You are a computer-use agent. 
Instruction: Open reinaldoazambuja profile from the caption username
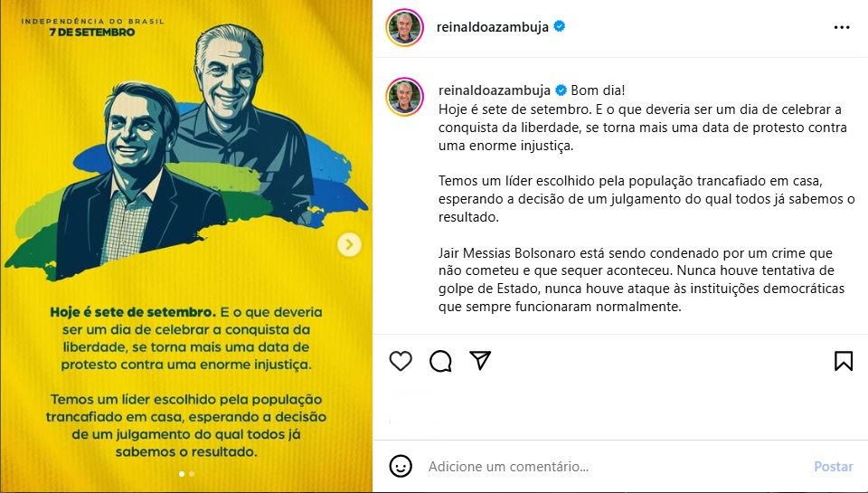[x=495, y=90]
